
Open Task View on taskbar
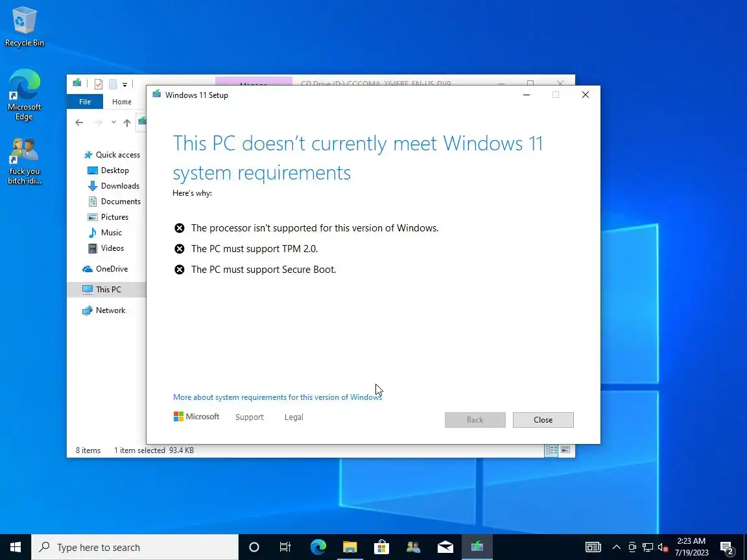coord(285,547)
